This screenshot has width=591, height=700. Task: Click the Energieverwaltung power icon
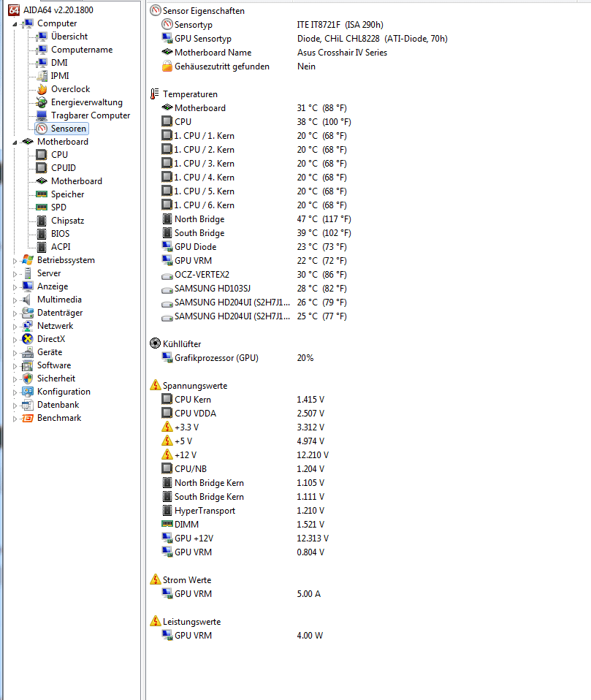[x=42, y=102]
